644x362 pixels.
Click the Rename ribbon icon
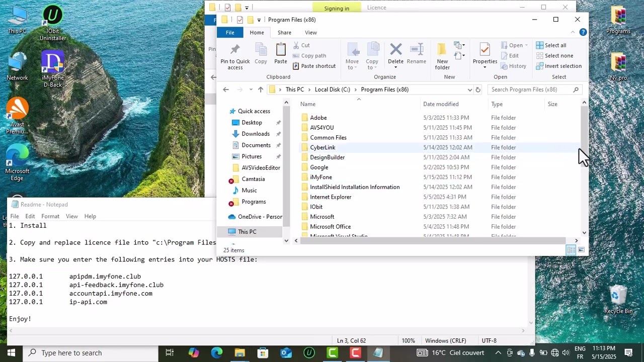click(x=417, y=53)
